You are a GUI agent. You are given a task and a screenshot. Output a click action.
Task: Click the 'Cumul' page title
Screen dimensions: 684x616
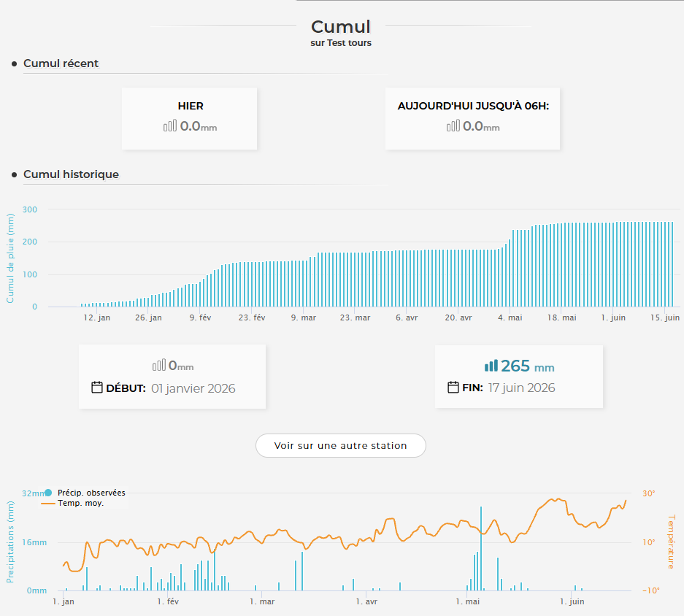click(x=341, y=26)
